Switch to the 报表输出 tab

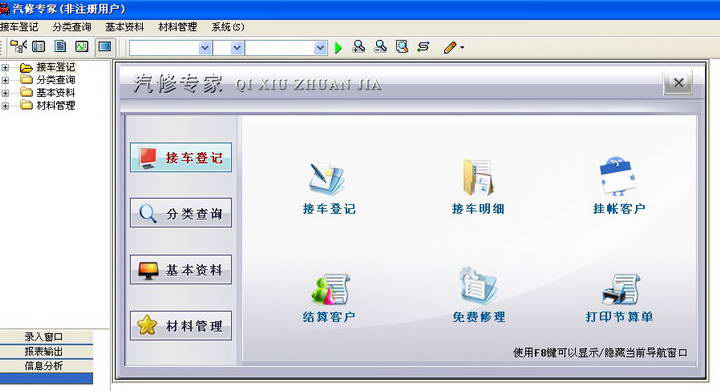click(44, 351)
